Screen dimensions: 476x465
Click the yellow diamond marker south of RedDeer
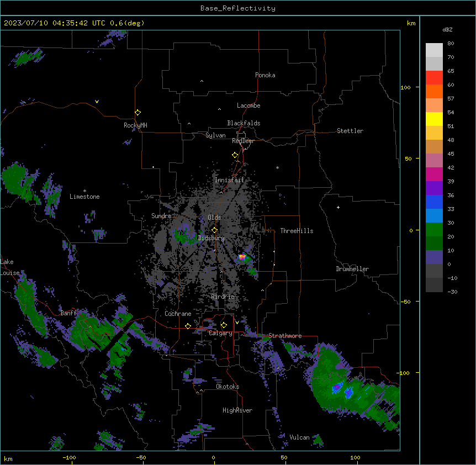pyautogui.click(x=235, y=155)
